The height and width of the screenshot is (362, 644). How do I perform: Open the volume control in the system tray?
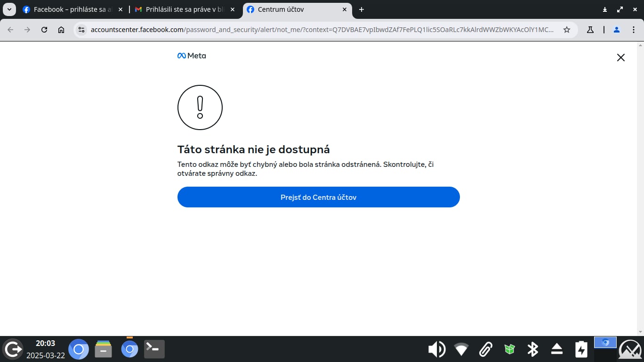pyautogui.click(x=436, y=349)
